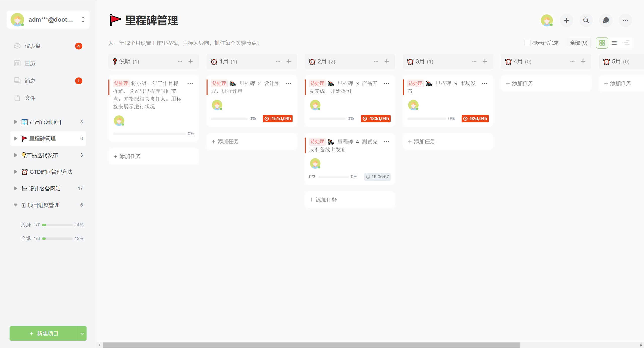Go to 日历 in the sidebar
Image resolution: width=644 pixels, height=348 pixels.
coord(30,63)
